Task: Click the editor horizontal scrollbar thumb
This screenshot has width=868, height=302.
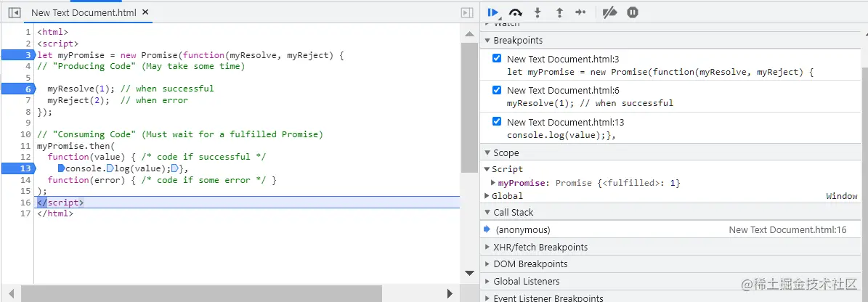Action: coord(201,293)
